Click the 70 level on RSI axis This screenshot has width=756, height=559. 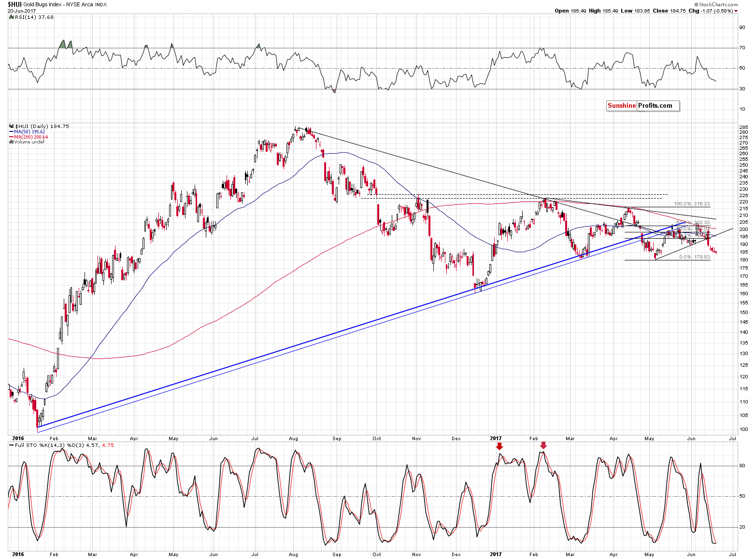tap(742, 48)
